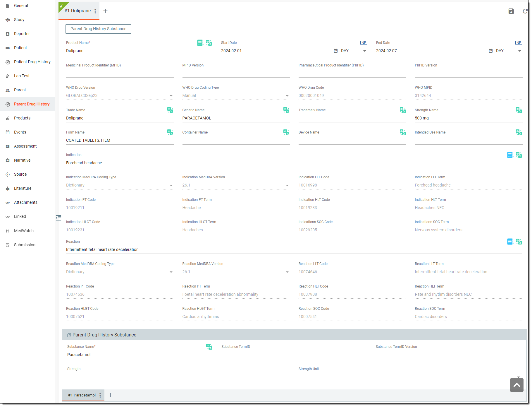Open the End Date calendar picker
Viewport: 532px width, 407px height.
(491, 51)
